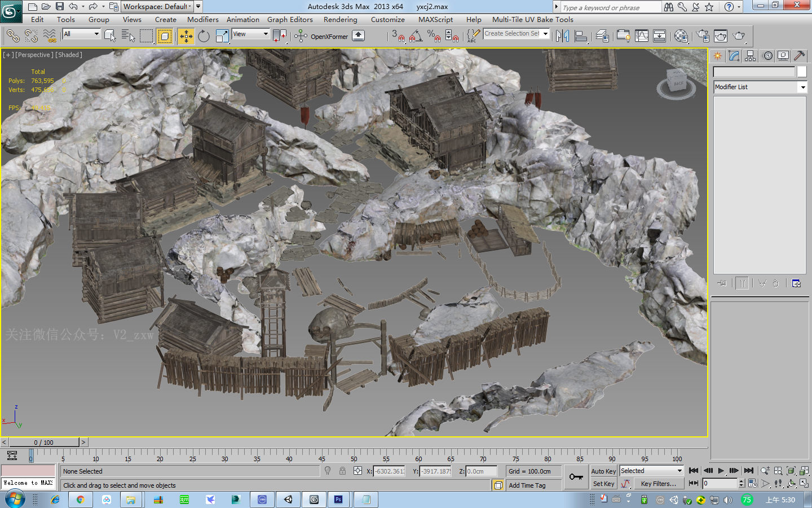Image resolution: width=812 pixels, height=508 pixels.
Task: Click Use Pivot Point Center icon
Action: [x=280, y=36]
